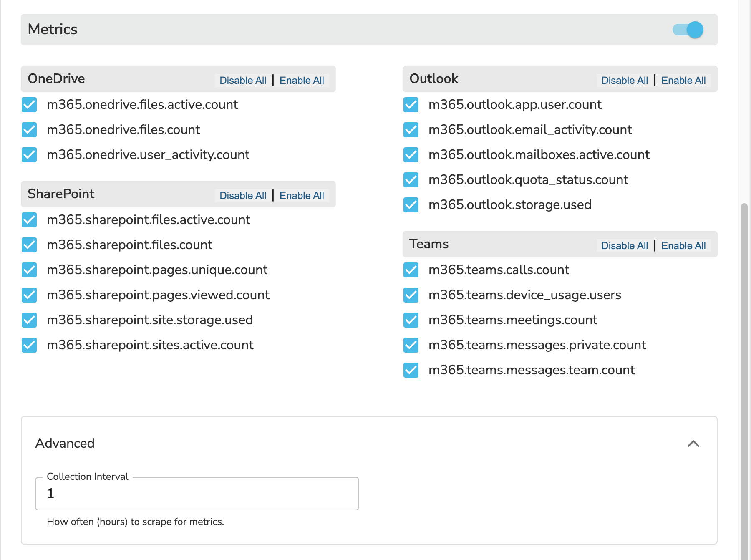
Task: Click the vertical scrollbar thumb
Action: click(x=744, y=381)
